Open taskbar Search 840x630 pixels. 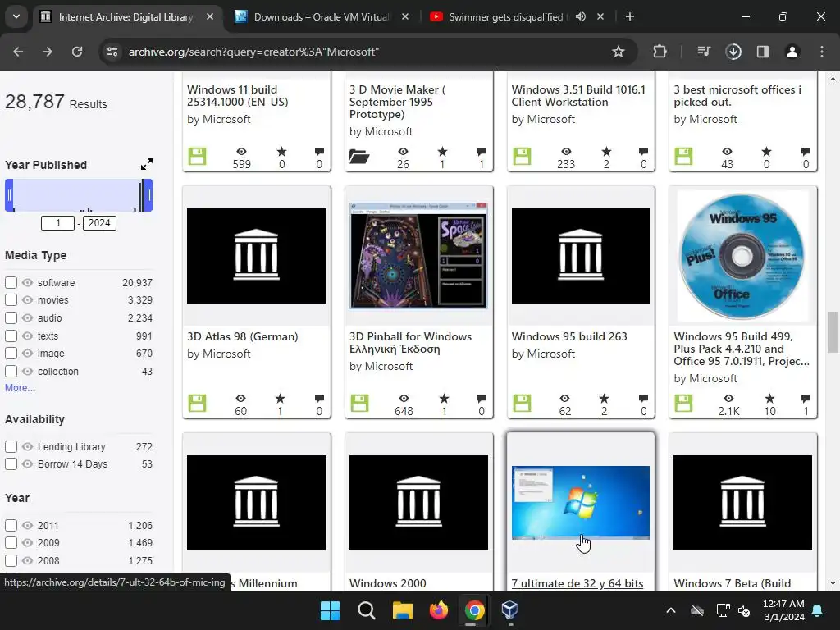pos(367,610)
